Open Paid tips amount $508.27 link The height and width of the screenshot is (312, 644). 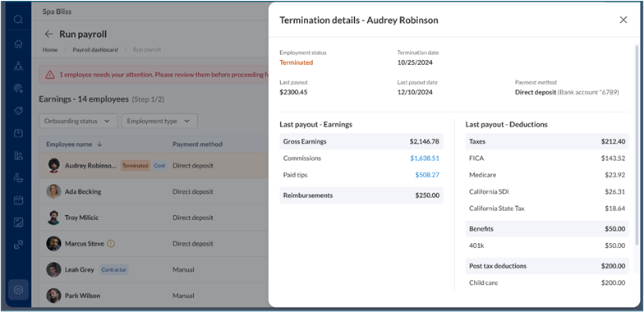coord(427,175)
